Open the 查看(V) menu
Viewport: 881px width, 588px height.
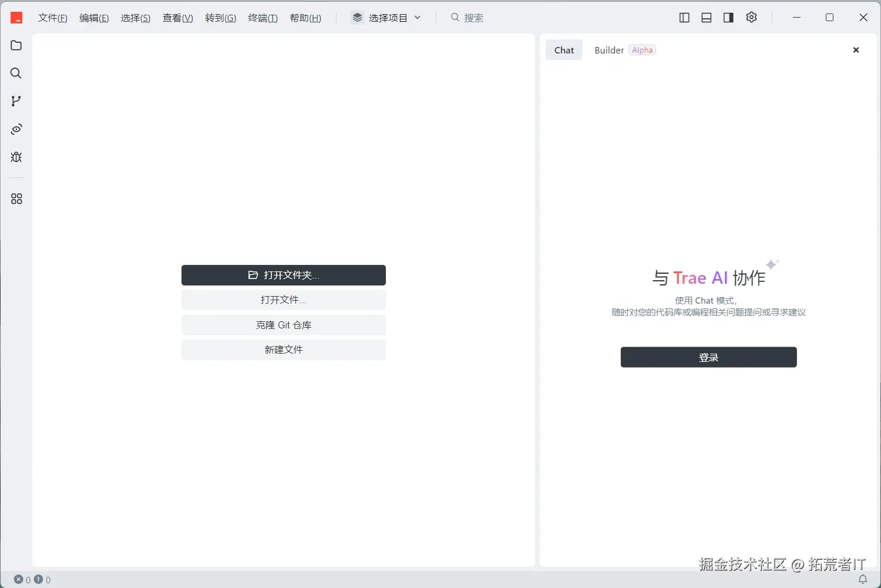(x=178, y=18)
